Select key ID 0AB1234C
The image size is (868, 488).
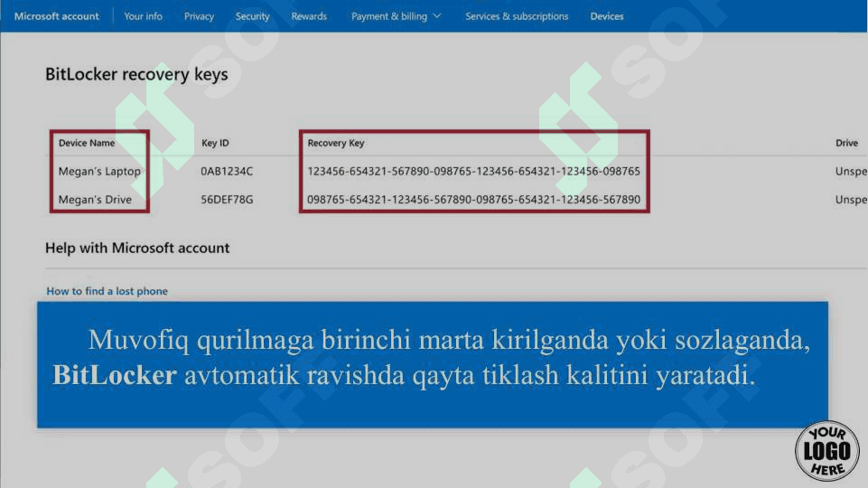tap(227, 171)
